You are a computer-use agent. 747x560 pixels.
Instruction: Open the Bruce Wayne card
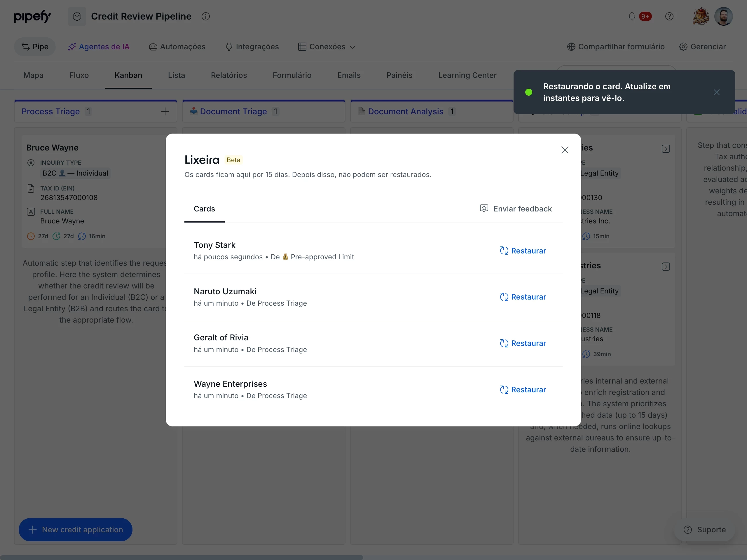[94, 191]
